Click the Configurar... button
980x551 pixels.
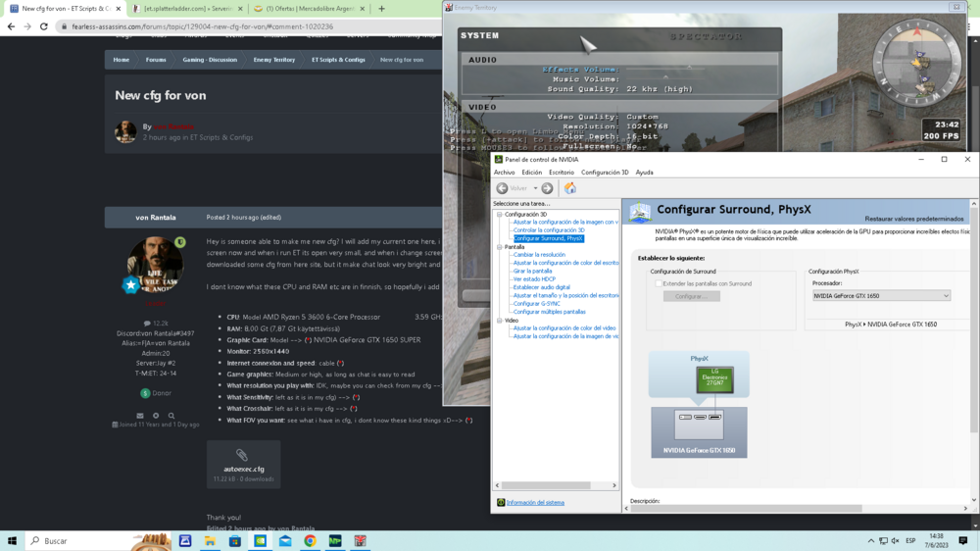[x=691, y=296]
